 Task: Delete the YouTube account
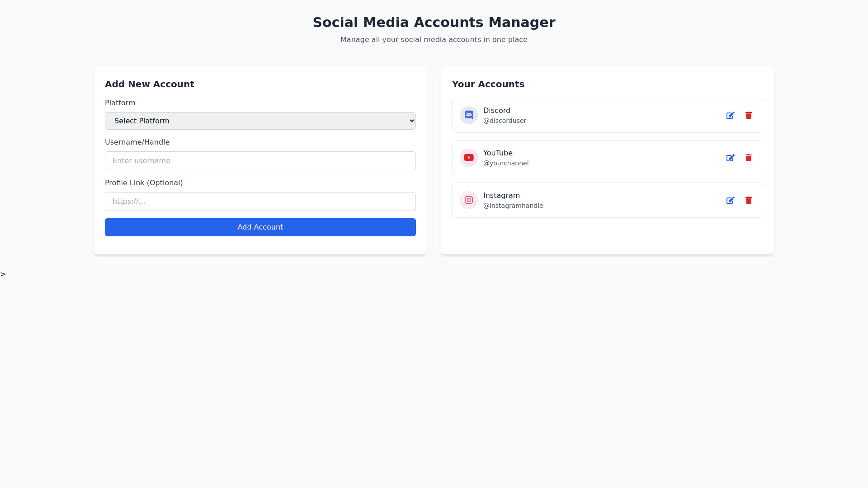(x=748, y=158)
